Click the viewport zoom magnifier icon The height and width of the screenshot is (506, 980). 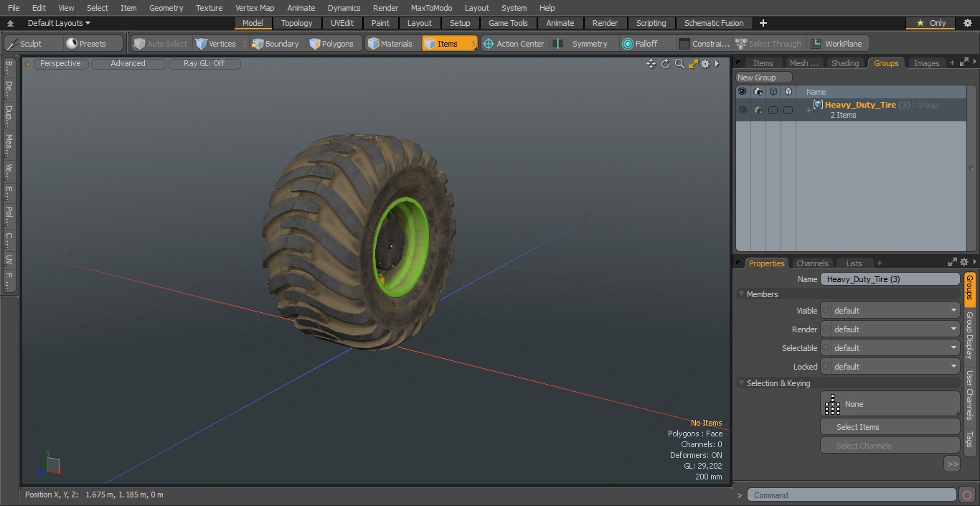click(x=679, y=64)
